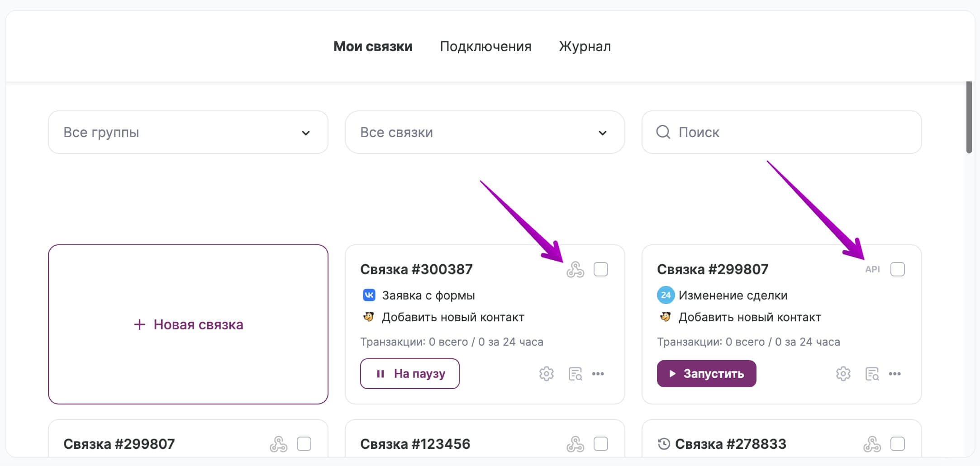The width and height of the screenshot is (980, 466).
Task: Switch to Мои связки tab
Action: tap(373, 46)
